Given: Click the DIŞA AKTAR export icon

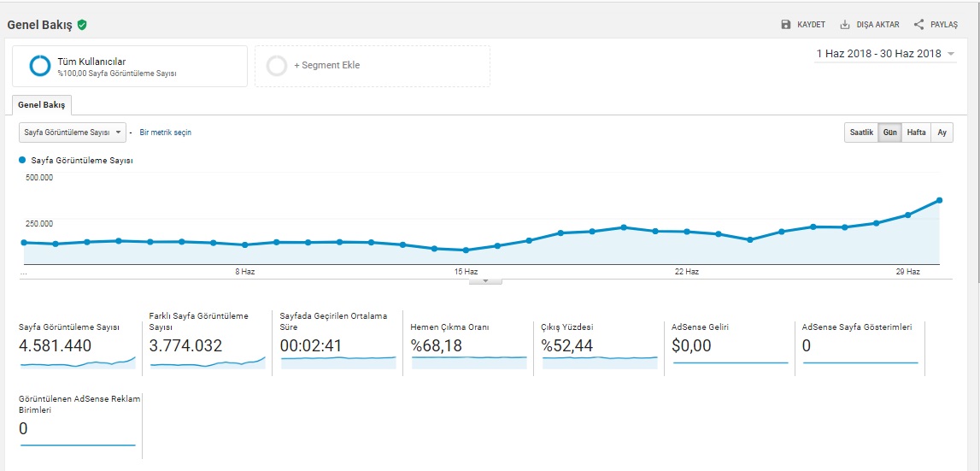Looking at the screenshot, I should pos(845,25).
